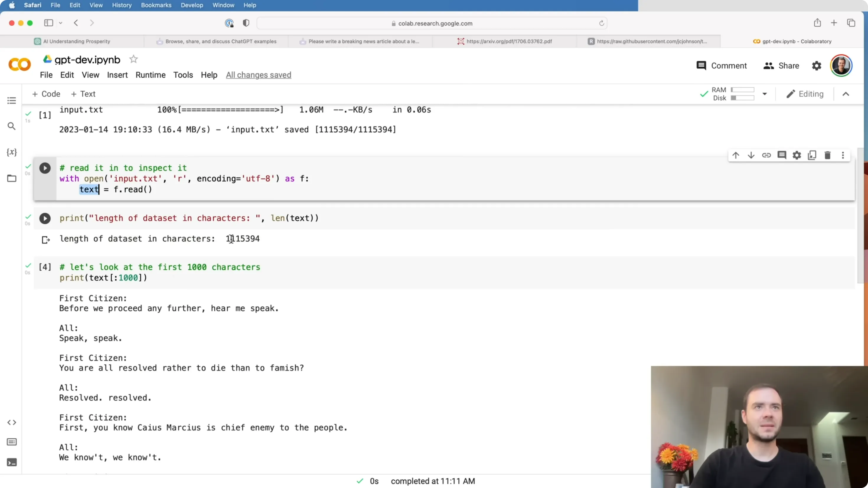Viewport: 868px width, 488px height.
Task: Open the files folder sidebar icon
Action: [x=12, y=178]
